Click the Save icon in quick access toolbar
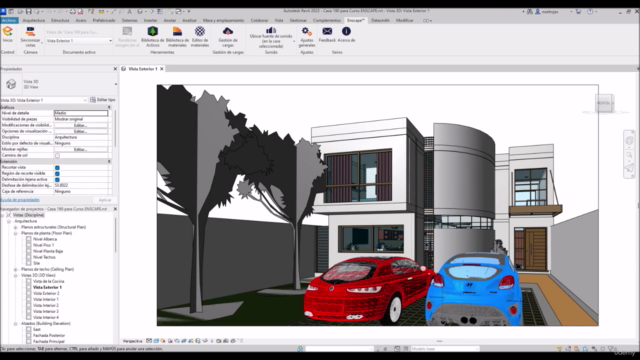 pos(29,11)
